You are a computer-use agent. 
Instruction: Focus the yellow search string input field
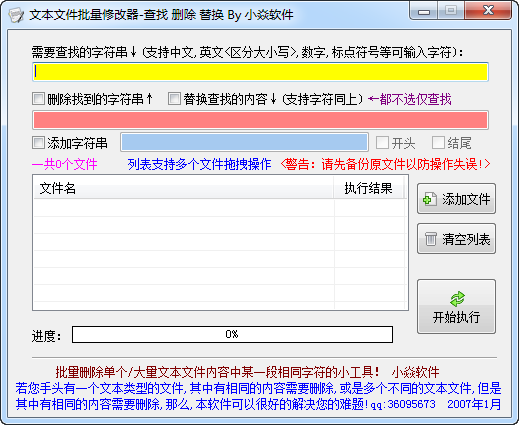(260, 72)
